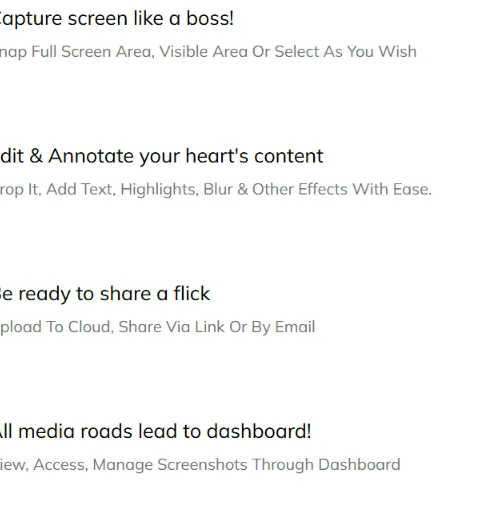
Task: Click the 'Capture screen like a boss!' heading
Action: 117,19
